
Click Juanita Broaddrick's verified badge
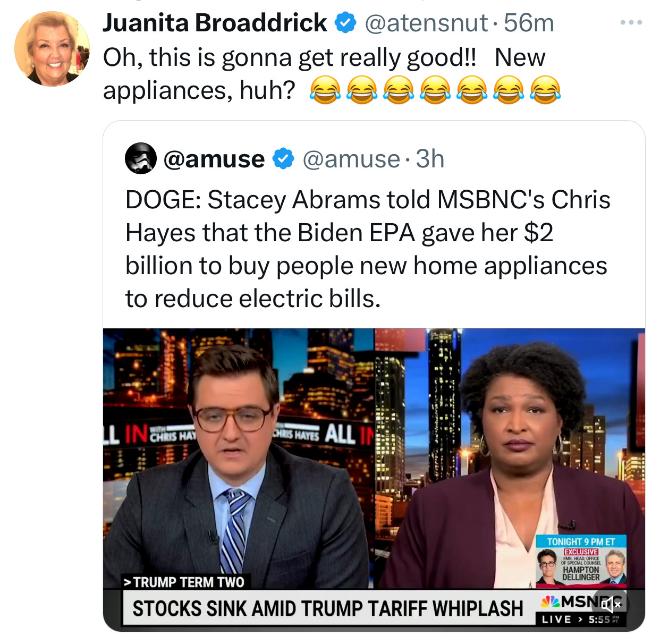coord(345,23)
